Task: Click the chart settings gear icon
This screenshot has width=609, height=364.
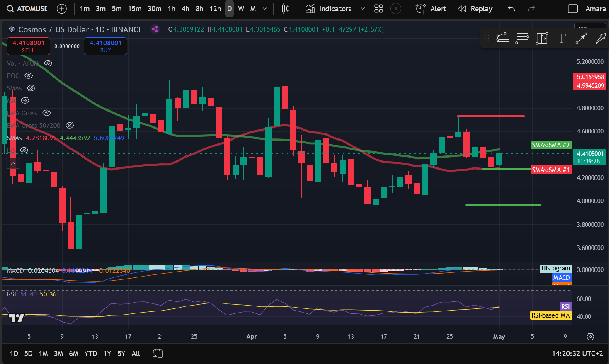Action: [x=591, y=337]
